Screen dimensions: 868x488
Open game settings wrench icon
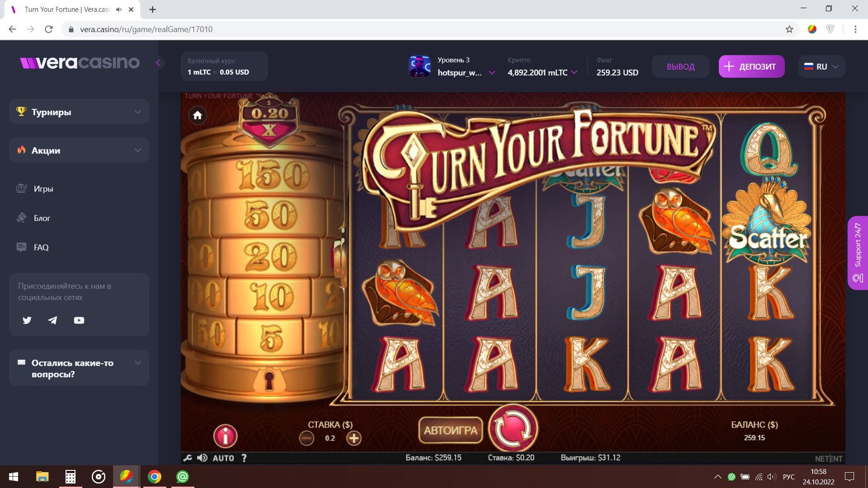188,458
